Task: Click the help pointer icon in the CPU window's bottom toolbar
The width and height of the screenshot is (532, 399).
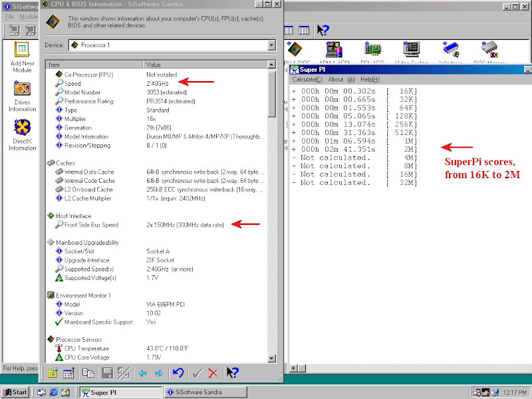Action: [232, 373]
